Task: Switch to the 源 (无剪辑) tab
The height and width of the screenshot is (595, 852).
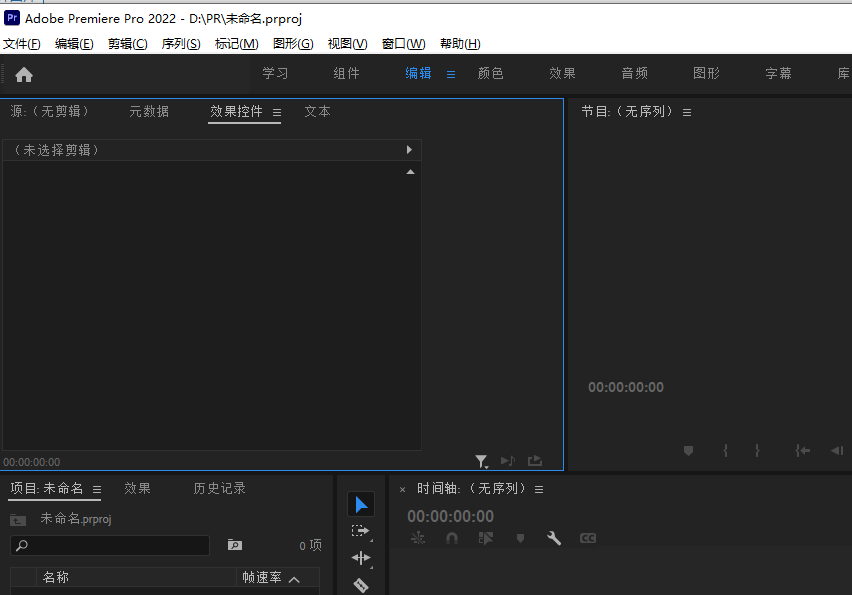Action: (x=50, y=111)
